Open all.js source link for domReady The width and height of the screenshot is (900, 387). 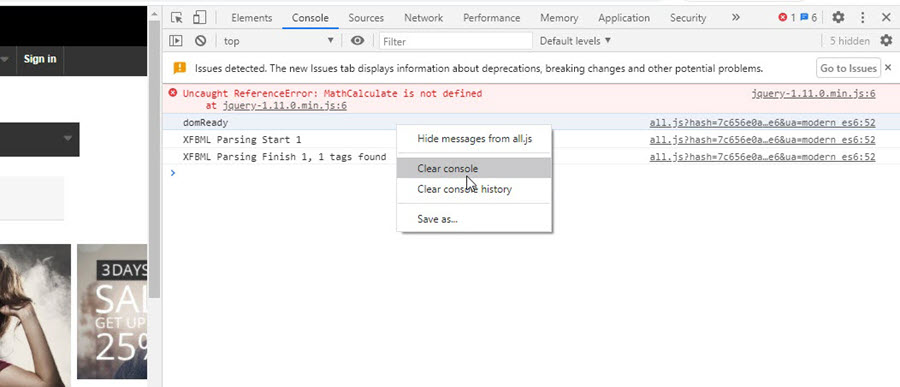coord(762,123)
